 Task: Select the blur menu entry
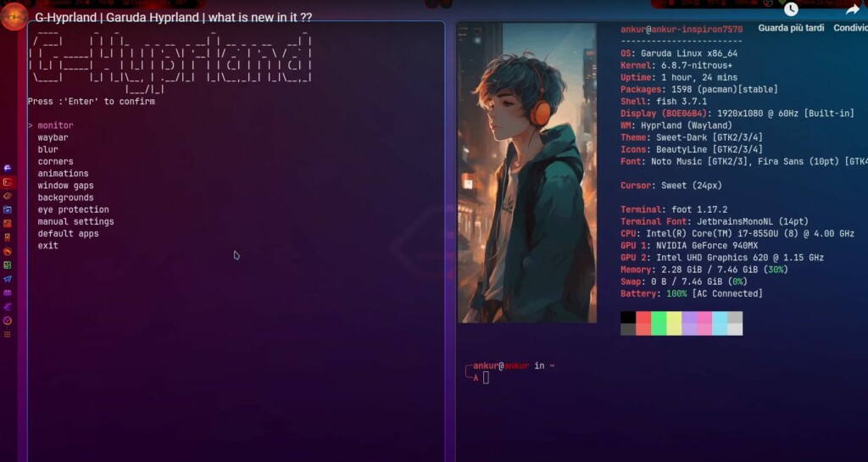click(x=47, y=149)
